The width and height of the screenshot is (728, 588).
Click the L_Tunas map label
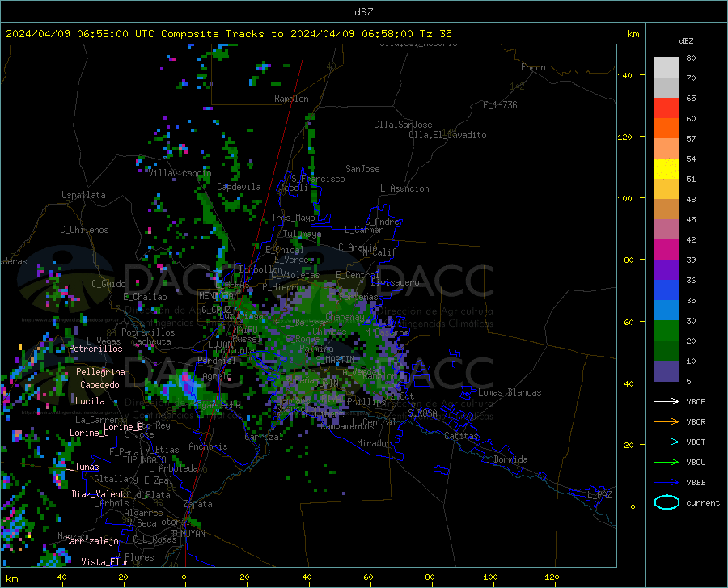click(x=82, y=467)
